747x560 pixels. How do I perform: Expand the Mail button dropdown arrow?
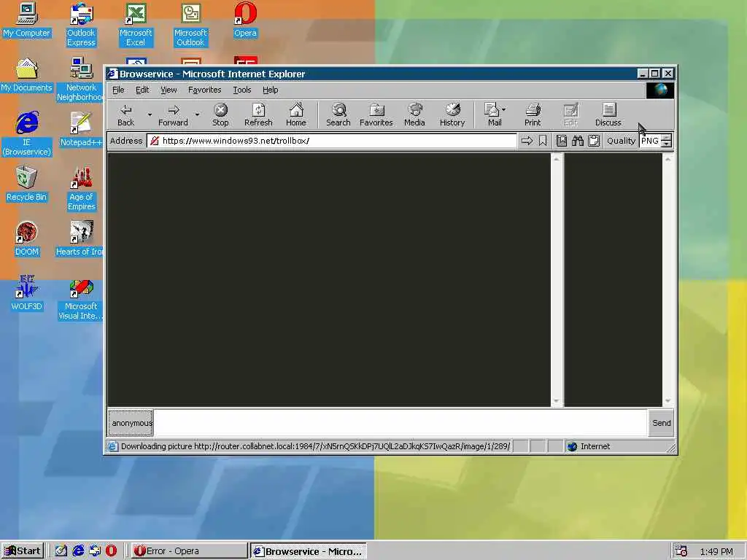pyautogui.click(x=504, y=109)
